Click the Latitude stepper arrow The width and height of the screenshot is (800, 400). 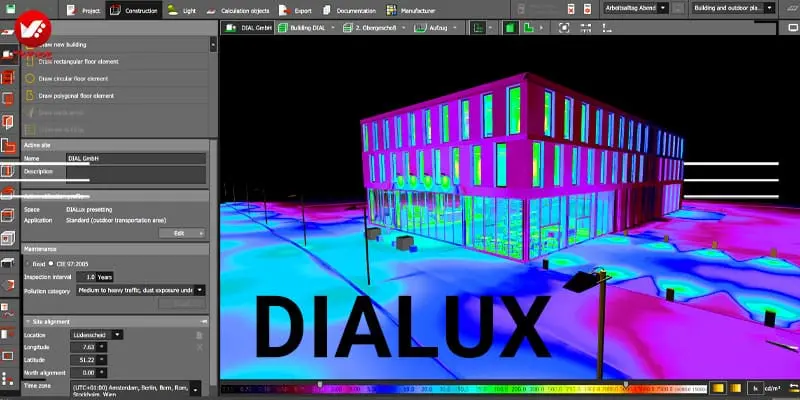[x=102, y=360]
